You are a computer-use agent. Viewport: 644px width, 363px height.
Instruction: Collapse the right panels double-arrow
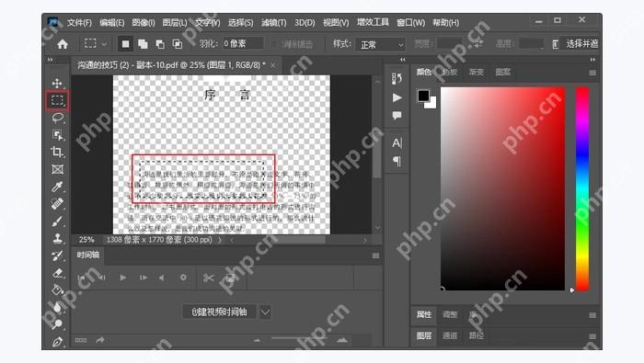click(x=592, y=60)
